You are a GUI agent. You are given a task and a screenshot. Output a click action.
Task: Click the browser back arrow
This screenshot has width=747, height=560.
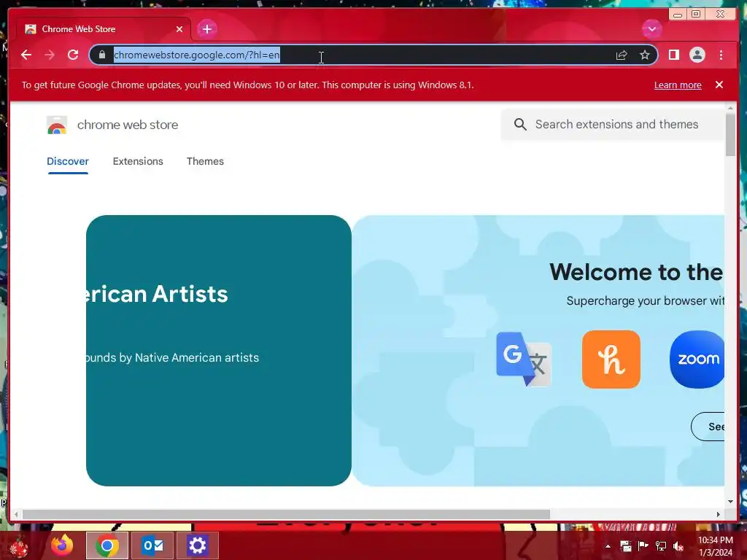click(26, 55)
